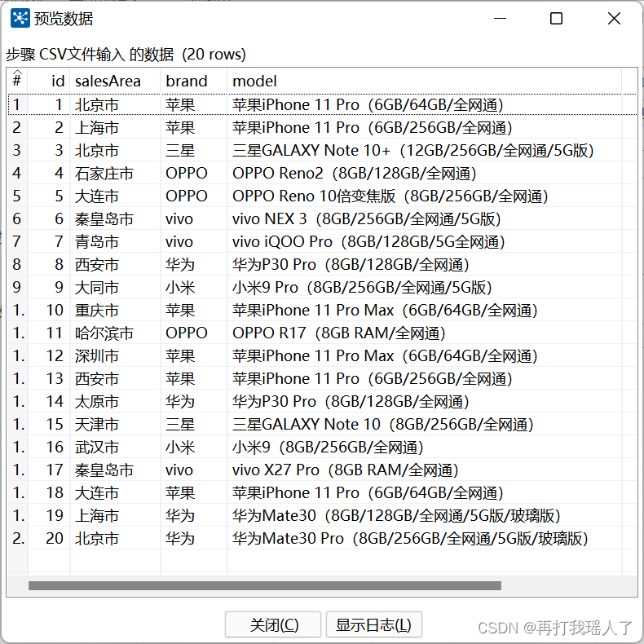Select 华为Mate30 Pro model cell
The image size is (644, 644).
pyautogui.click(x=424, y=538)
